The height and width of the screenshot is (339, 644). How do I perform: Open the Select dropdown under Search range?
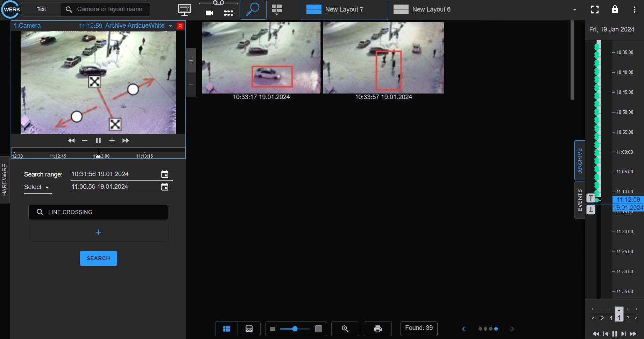pyautogui.click(x=37, y=187)
